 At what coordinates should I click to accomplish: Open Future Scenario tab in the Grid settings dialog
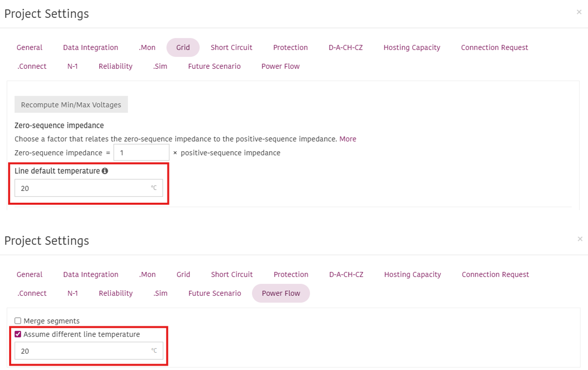[214, 66]
